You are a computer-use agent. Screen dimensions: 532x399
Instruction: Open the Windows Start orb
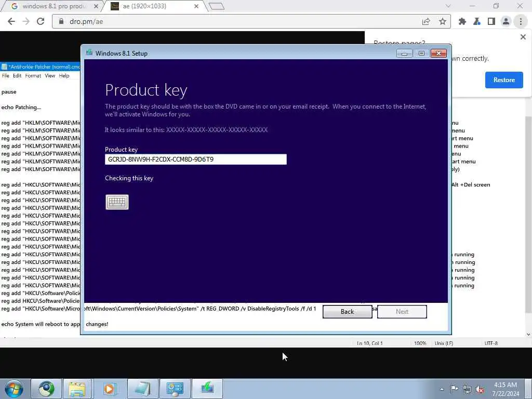pyautogui.click(x=14, y=389)
